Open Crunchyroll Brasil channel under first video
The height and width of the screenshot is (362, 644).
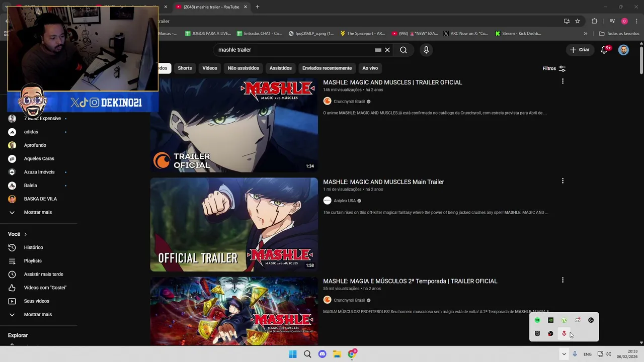pyautogui.click(x=349, y=102)
